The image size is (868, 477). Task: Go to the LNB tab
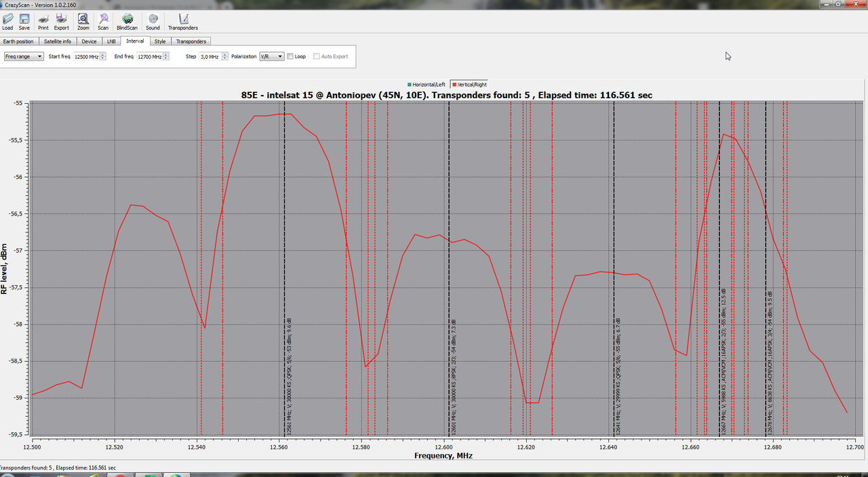point(111,41)
